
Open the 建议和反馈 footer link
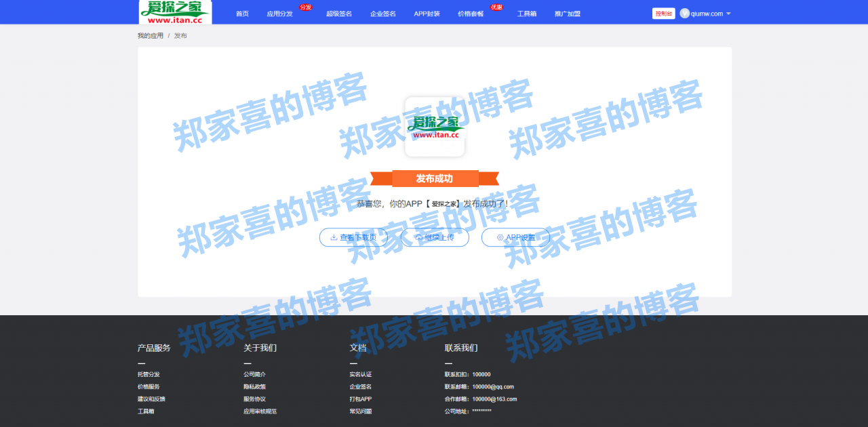(x=151, y=399)
